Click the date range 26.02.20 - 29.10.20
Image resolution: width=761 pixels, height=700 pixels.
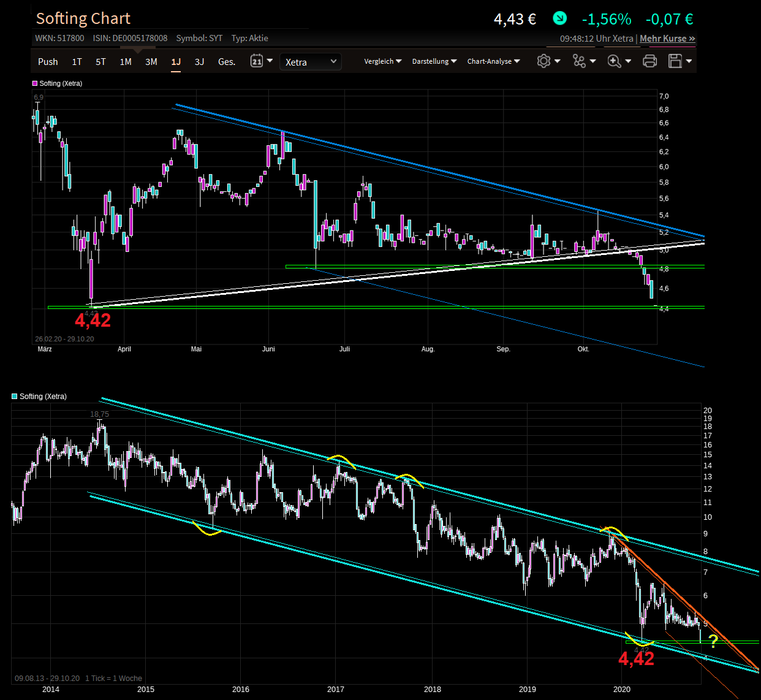pyautogui.click(x=64, y=339)
